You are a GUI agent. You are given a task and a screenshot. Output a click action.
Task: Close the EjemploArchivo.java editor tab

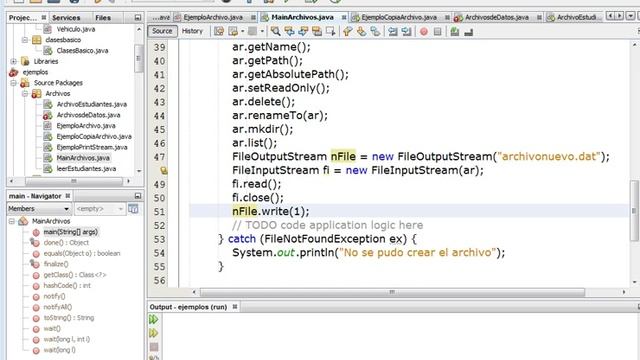pos(253,17)
